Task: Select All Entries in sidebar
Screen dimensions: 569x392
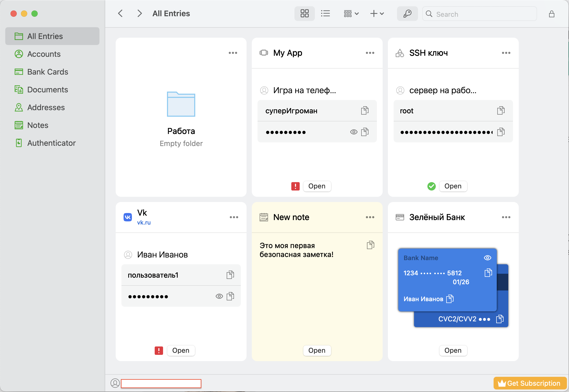Action: click(52, 36)
